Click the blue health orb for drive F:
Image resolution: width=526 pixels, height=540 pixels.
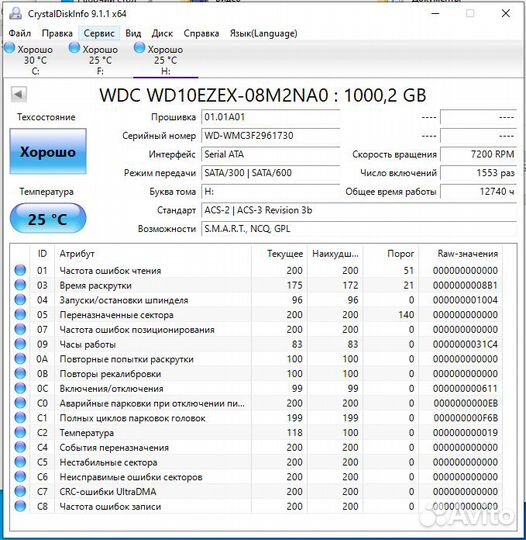point(74,48)
